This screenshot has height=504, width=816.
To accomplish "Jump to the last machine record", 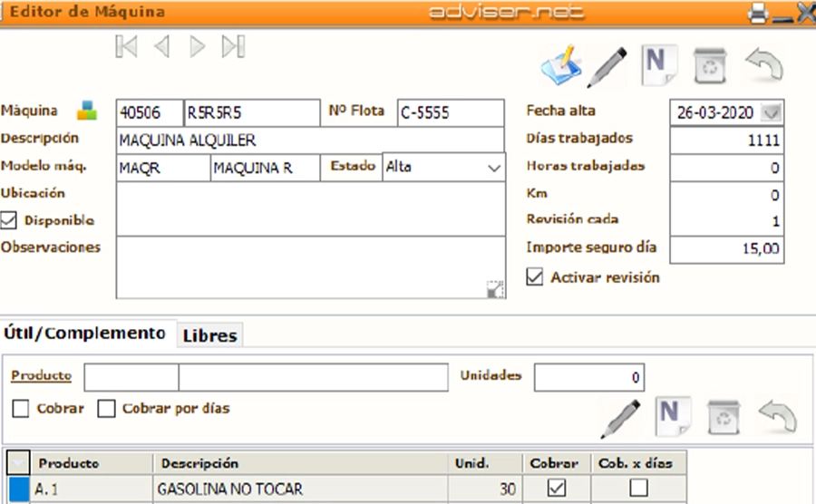I will (x=233, y=47).
